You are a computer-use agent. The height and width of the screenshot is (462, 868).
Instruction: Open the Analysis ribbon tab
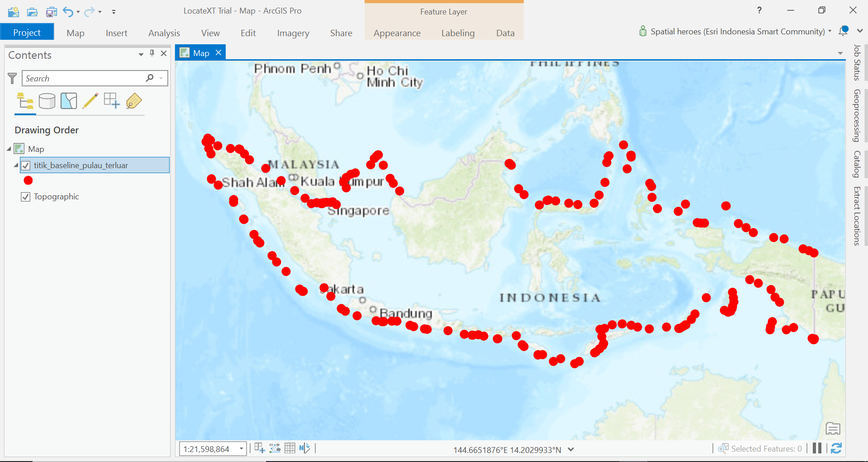coord(164,33)
